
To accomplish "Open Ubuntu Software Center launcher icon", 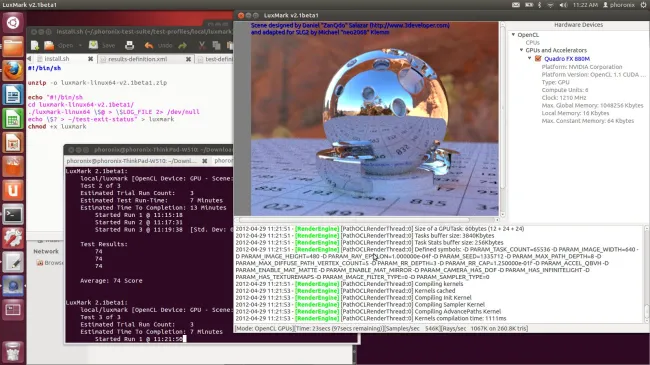I will 13,167.
